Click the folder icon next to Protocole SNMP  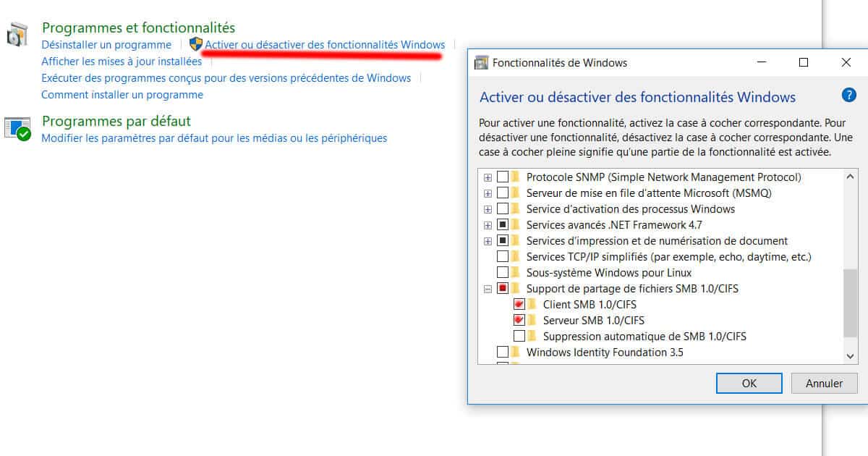coord(516,177)
